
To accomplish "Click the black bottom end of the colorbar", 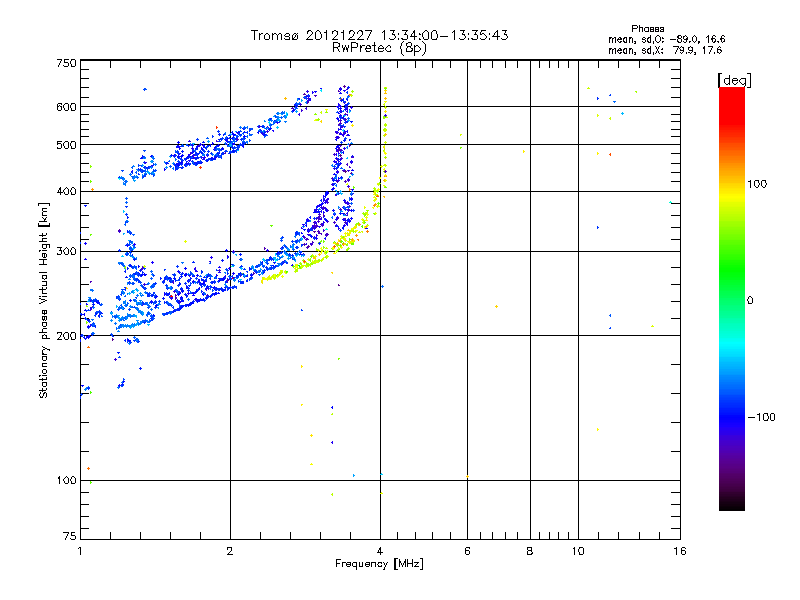I will 732,504.
